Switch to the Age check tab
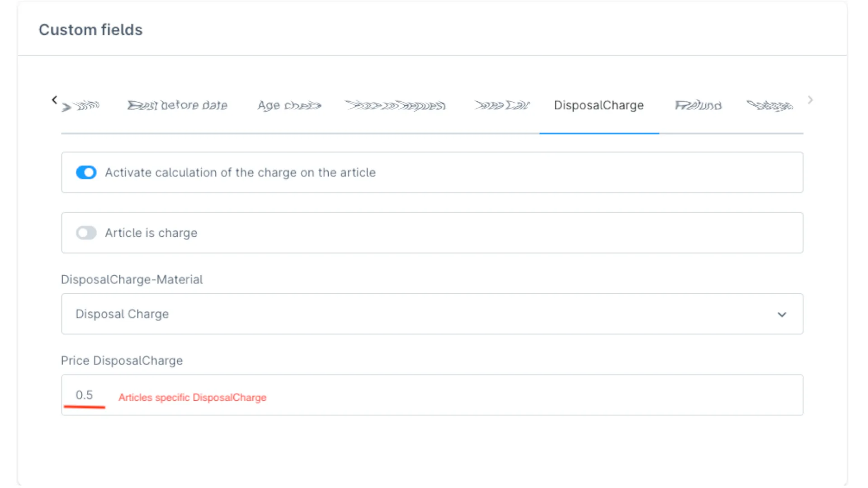 pos(289,105)
